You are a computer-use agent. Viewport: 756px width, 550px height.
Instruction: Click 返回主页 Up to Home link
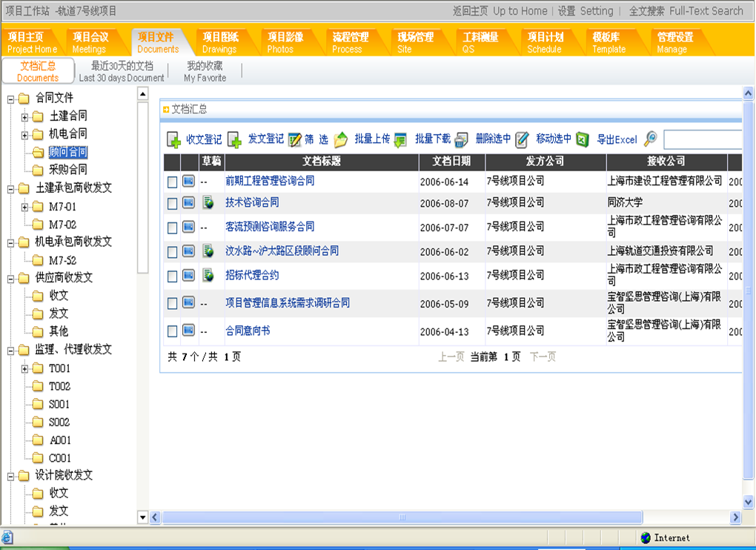pos(500,11)
